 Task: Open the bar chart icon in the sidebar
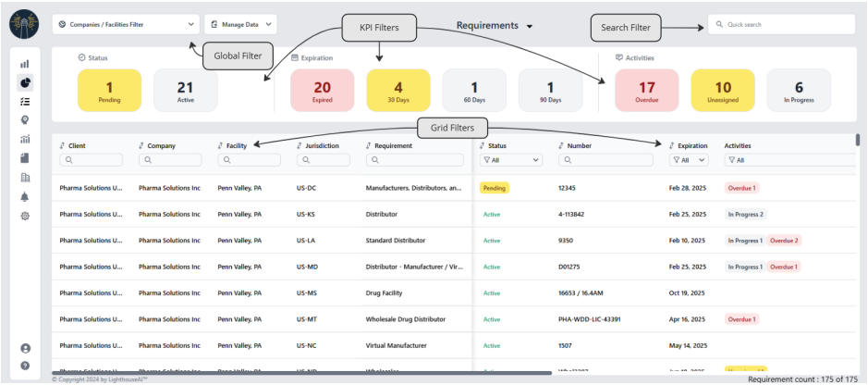coord(25,64)
